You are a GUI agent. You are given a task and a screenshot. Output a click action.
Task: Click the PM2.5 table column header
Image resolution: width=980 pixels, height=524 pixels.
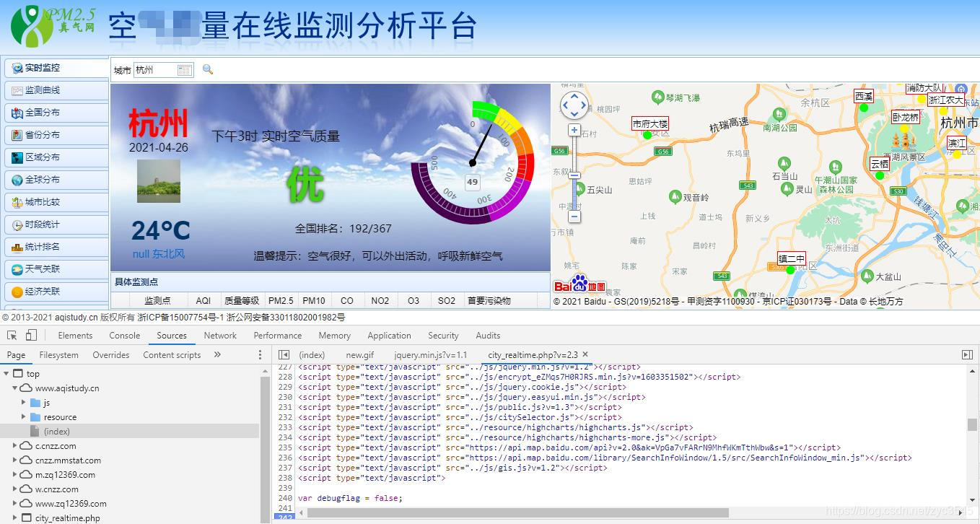(x=280, y=301)
